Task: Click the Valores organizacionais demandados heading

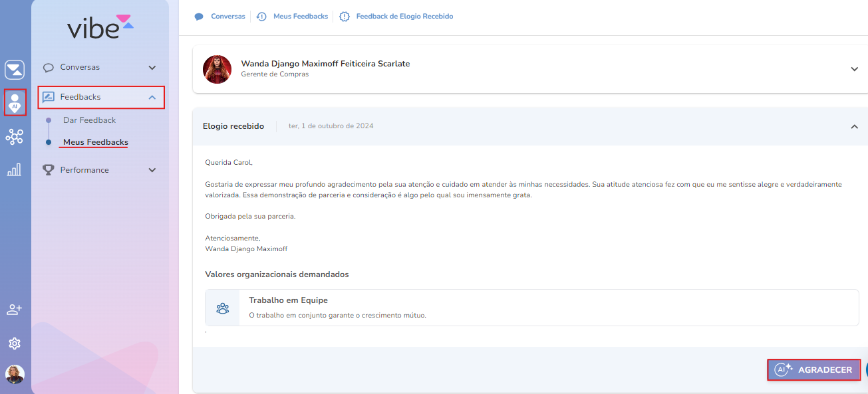Action: (x=277, y=274)
